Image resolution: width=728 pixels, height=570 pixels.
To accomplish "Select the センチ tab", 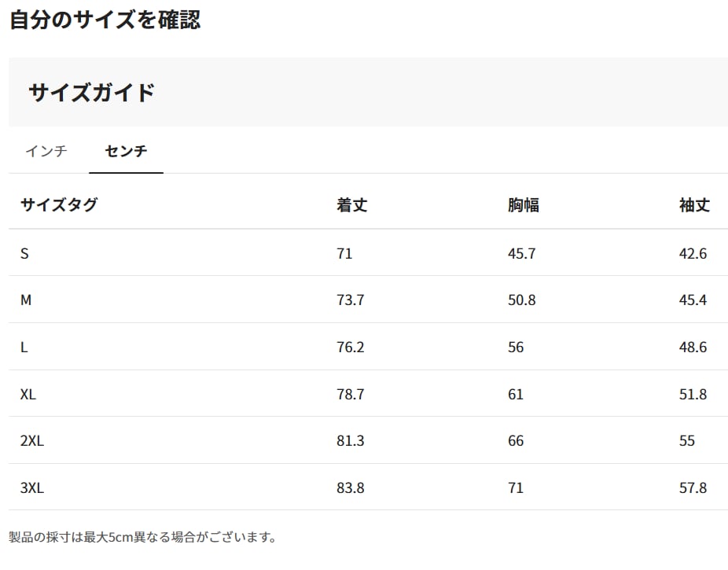I will (126, 151).
